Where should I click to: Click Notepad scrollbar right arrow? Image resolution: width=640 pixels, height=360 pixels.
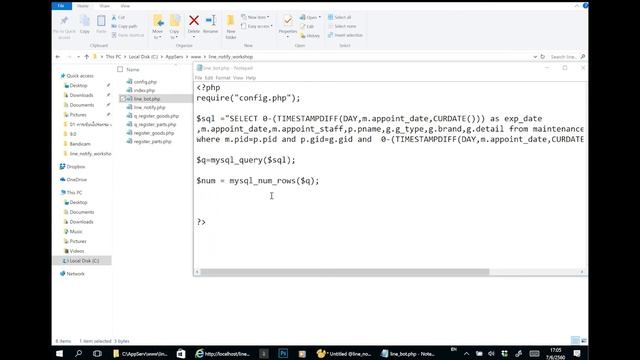[x=582, y=271]
